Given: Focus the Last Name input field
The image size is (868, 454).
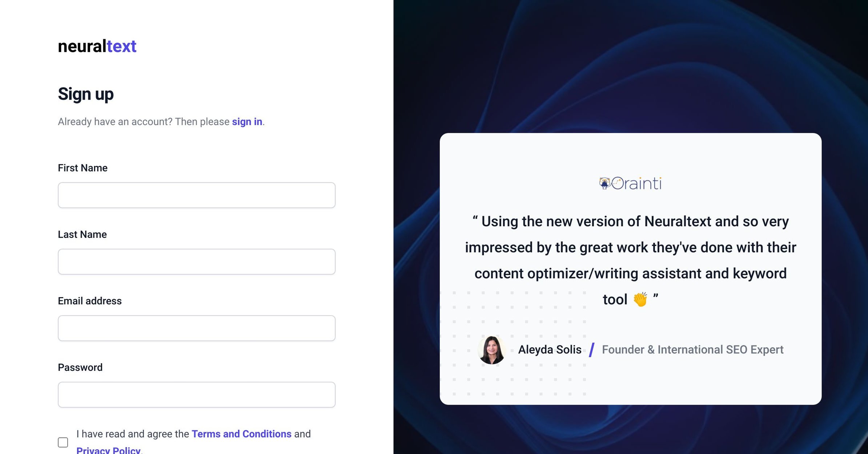Looking at the screenshot, I should (x=196, y=262).
